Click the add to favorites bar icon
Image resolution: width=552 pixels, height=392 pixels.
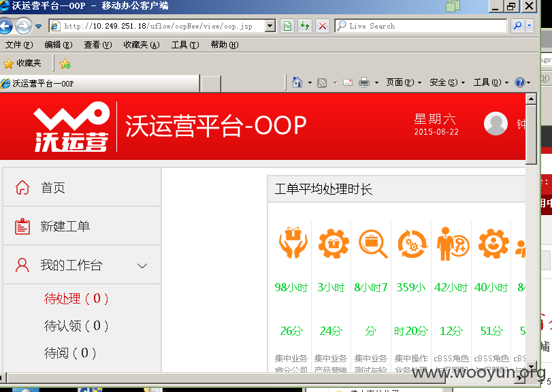click(65, 64)
